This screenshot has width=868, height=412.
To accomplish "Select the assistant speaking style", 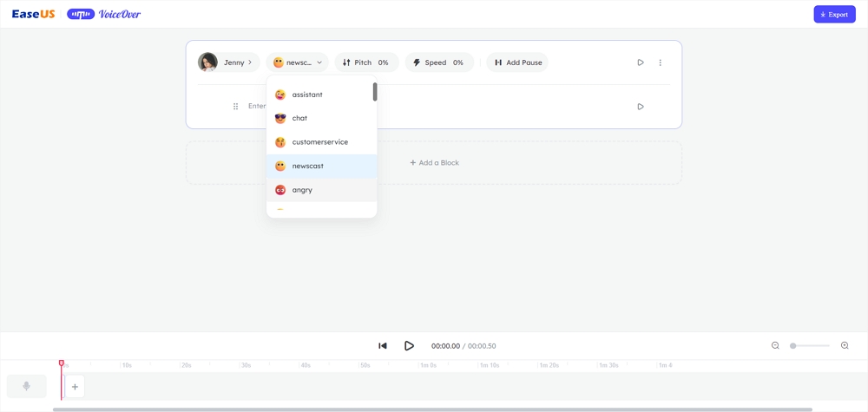I will 307,95.
